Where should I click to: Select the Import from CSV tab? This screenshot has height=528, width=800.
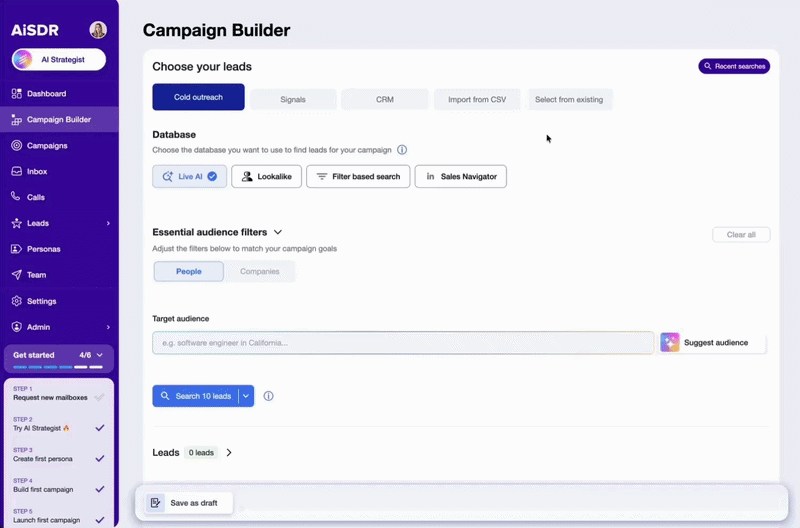(x=477, y=99)
